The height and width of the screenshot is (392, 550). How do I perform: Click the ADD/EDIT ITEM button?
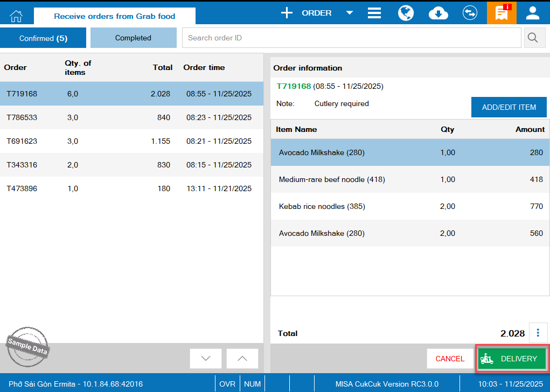tap(509, 107)
